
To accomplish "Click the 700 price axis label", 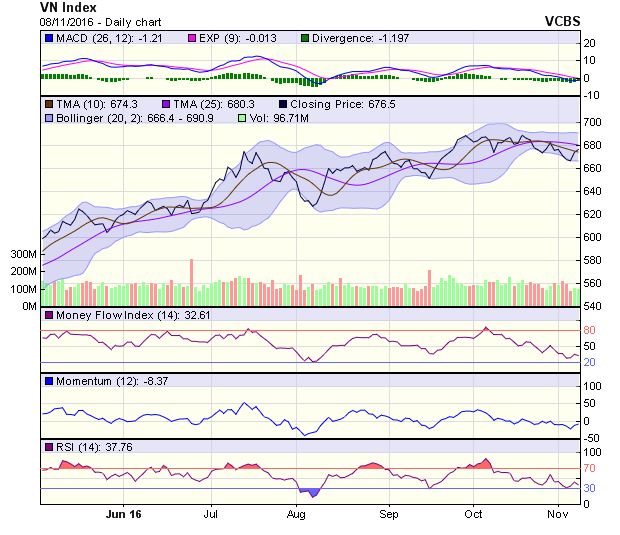I will tap(595, 122).
